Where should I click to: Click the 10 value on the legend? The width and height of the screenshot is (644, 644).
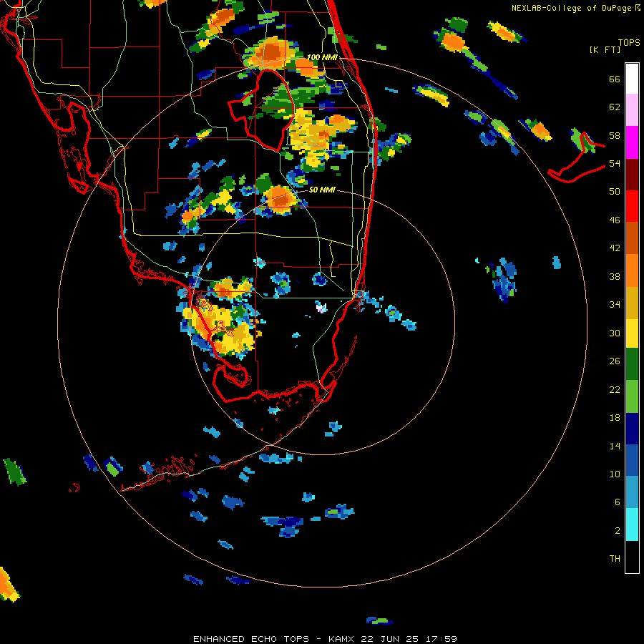tap(615, 474)
